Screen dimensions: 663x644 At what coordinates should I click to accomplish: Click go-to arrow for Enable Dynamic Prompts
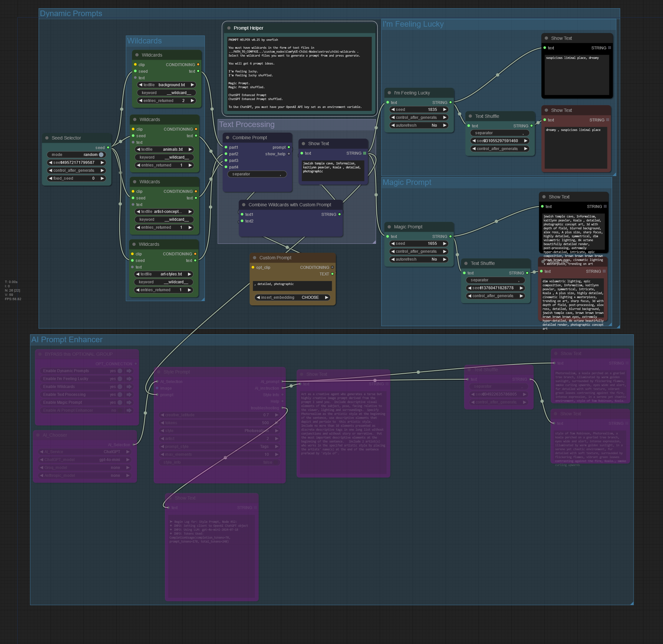[129, 371]
